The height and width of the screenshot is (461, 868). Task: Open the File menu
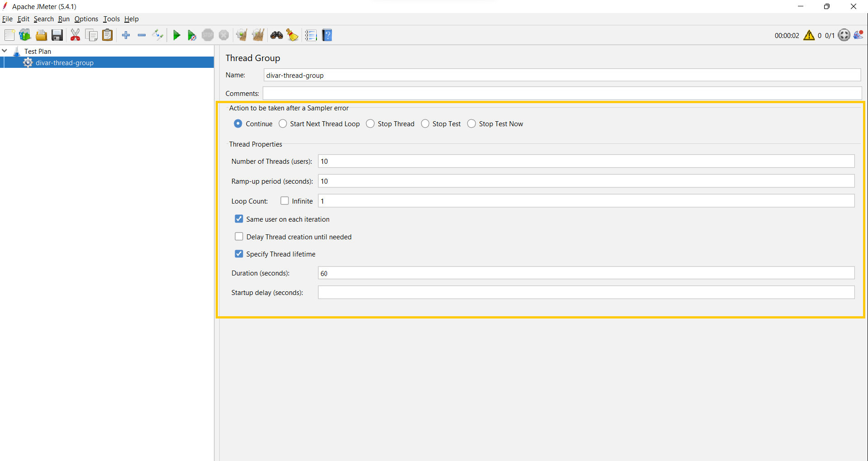7,19
